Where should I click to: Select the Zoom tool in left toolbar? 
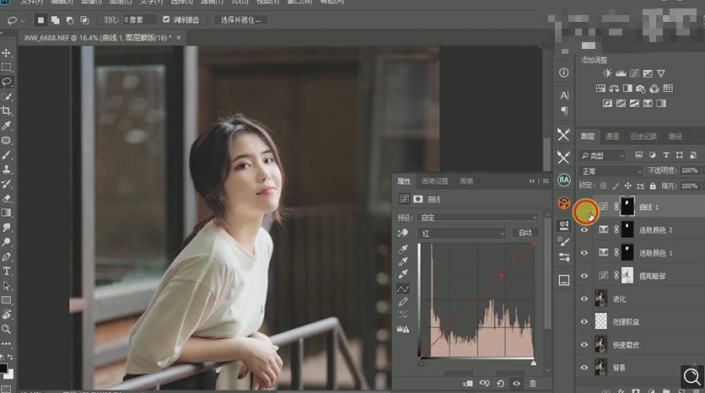click(6, 329)
